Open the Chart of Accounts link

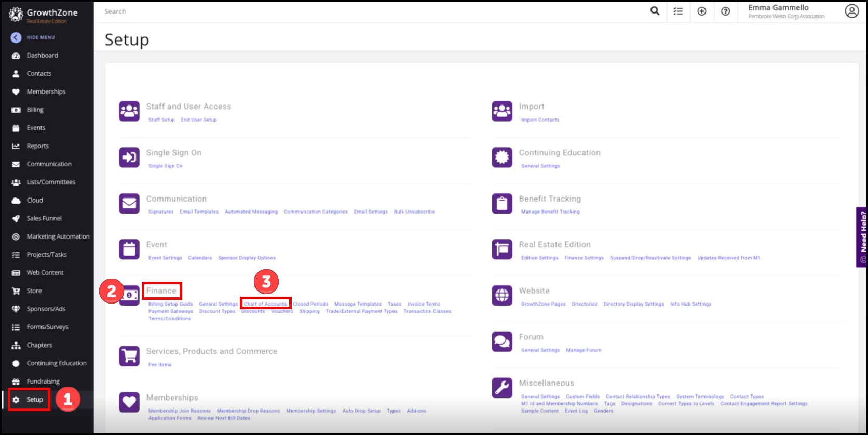pos(265,304)
